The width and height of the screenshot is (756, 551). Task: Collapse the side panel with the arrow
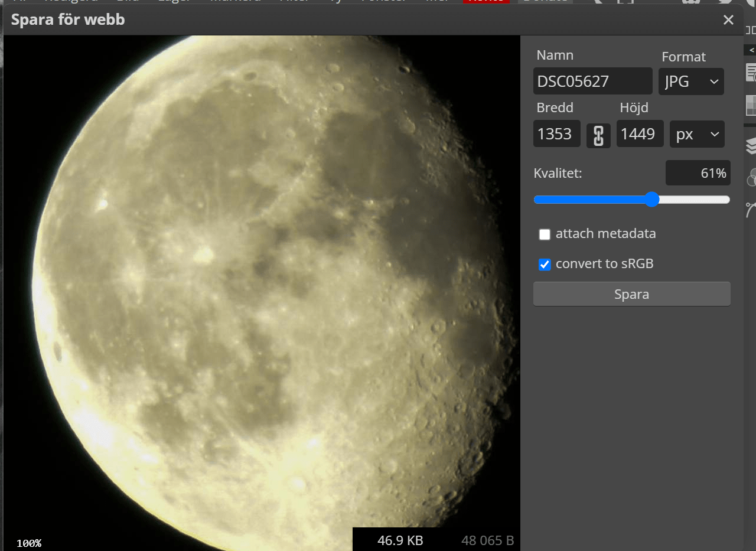point(751,50)
